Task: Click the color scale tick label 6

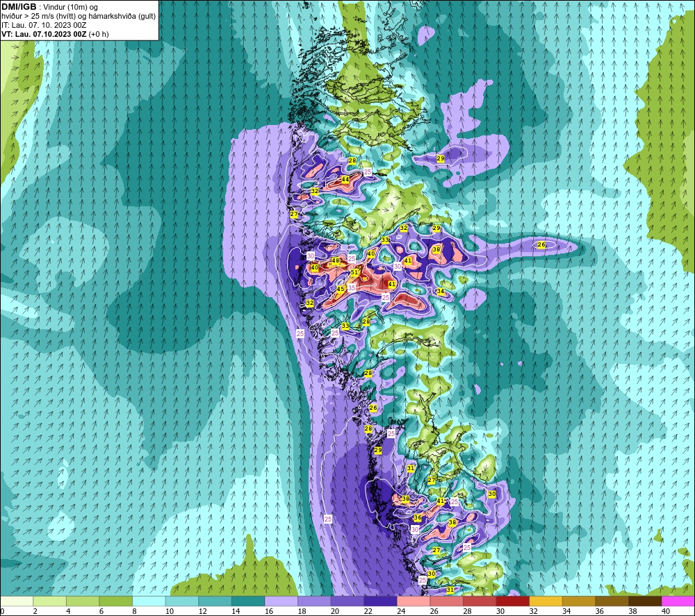Action: [101, 612]
